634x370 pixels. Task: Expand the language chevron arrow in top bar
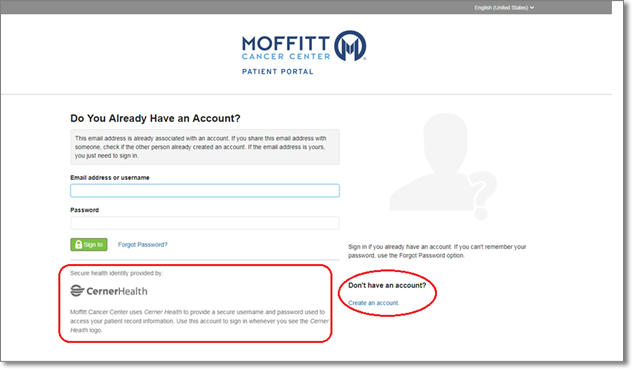point(532,8)
